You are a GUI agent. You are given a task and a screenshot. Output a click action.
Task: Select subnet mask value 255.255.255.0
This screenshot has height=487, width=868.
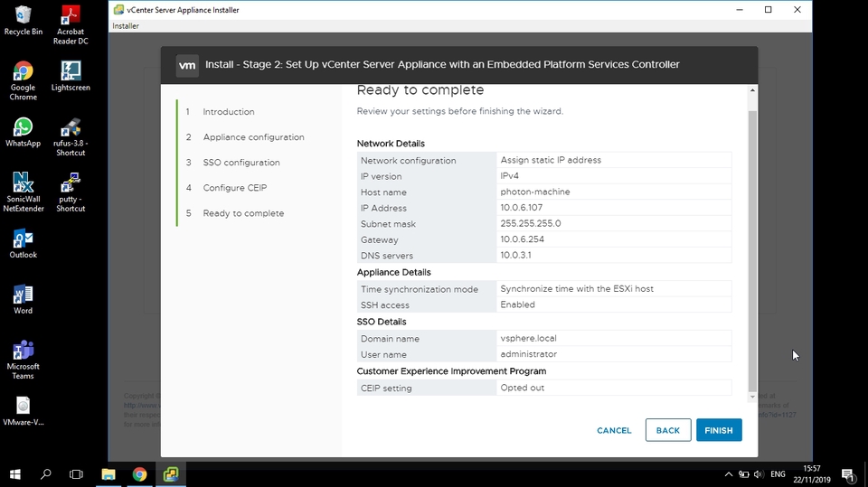tap(531, 223)
